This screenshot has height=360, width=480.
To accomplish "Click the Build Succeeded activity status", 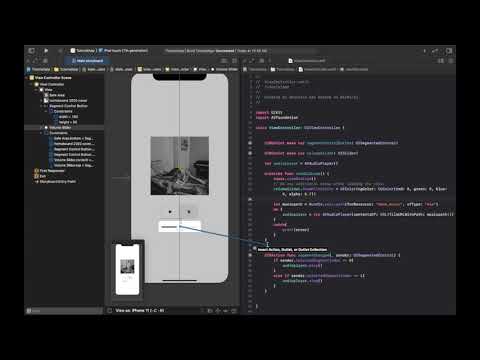I will click(x=216, y=51).
